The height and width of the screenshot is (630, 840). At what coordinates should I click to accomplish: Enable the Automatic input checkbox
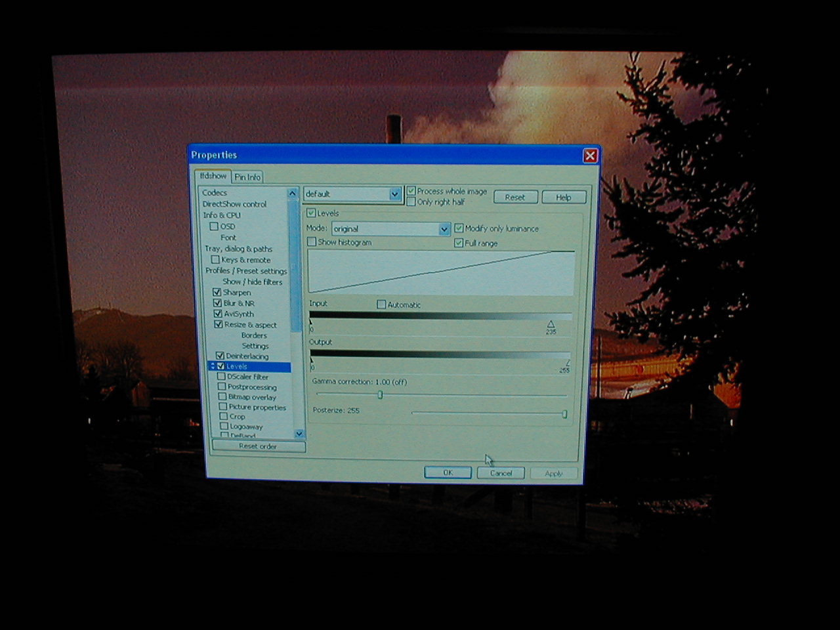381,304
